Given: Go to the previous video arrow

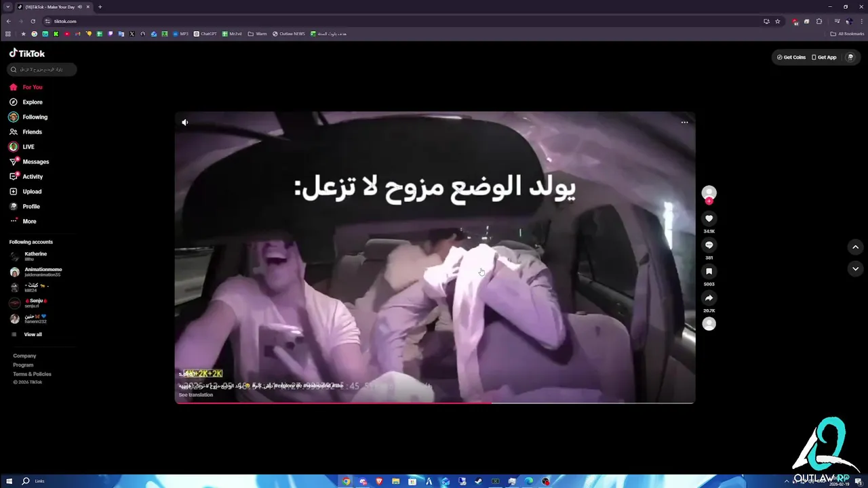Looking at the screenshot, I should point(855,247).
